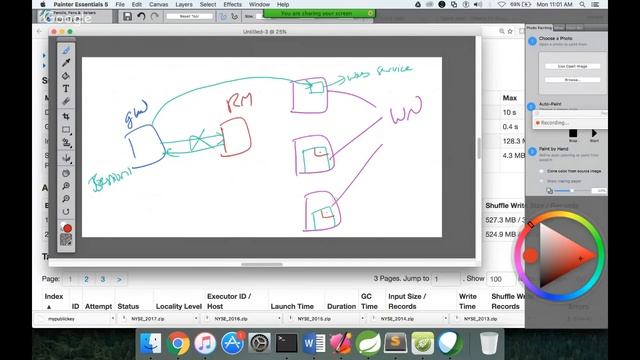Viewport: 640px width, 360px height.
Task: Open the Pencils, Pens & Markers brush selector
Action: point(75,16)
